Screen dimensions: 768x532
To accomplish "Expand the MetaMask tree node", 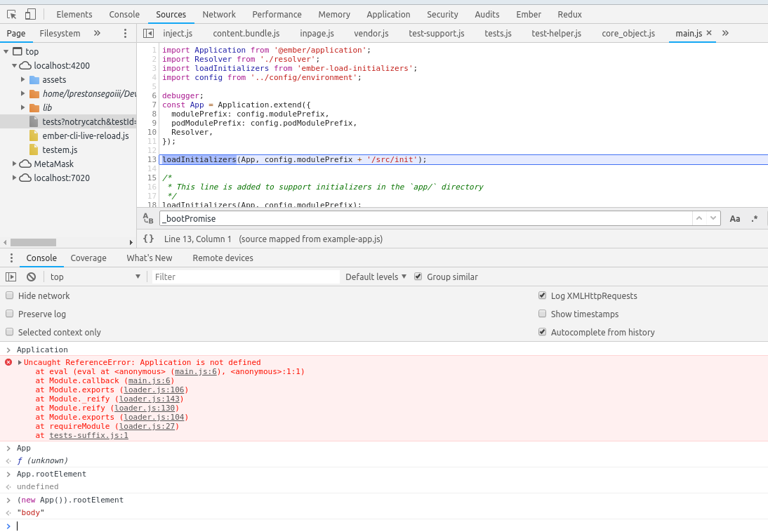I will click(x=14, y=164).
